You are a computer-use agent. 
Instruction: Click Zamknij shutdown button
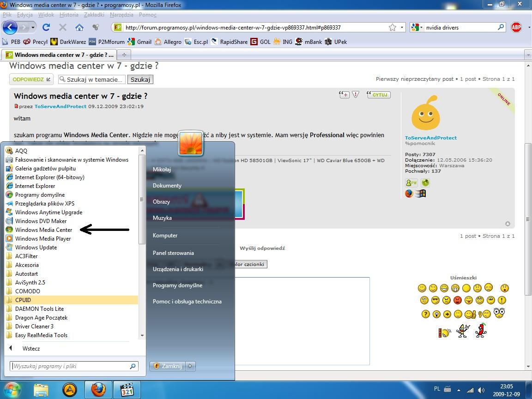click(x=168, y=366)
